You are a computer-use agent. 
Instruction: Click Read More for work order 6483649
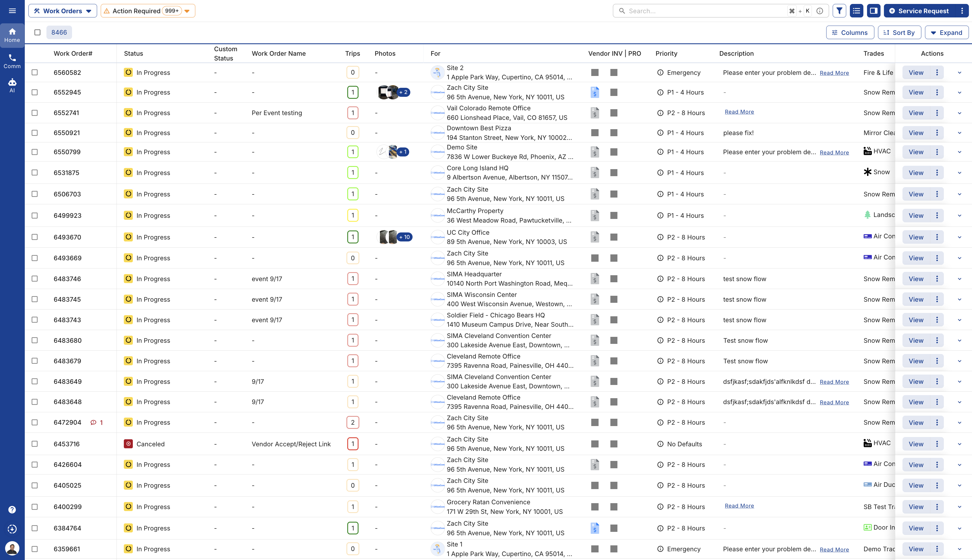(x=834, y=382)
